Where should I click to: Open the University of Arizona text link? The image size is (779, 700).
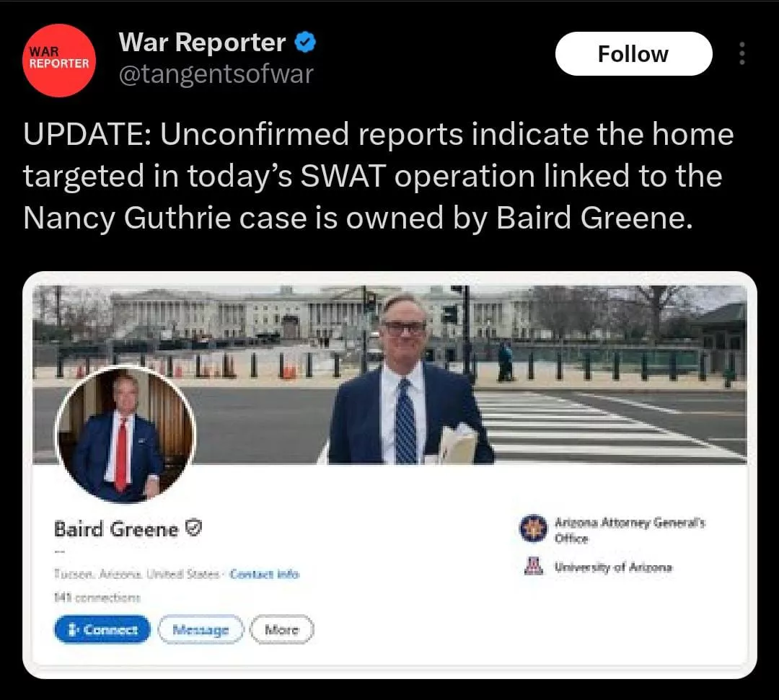(x=613, y=567)
